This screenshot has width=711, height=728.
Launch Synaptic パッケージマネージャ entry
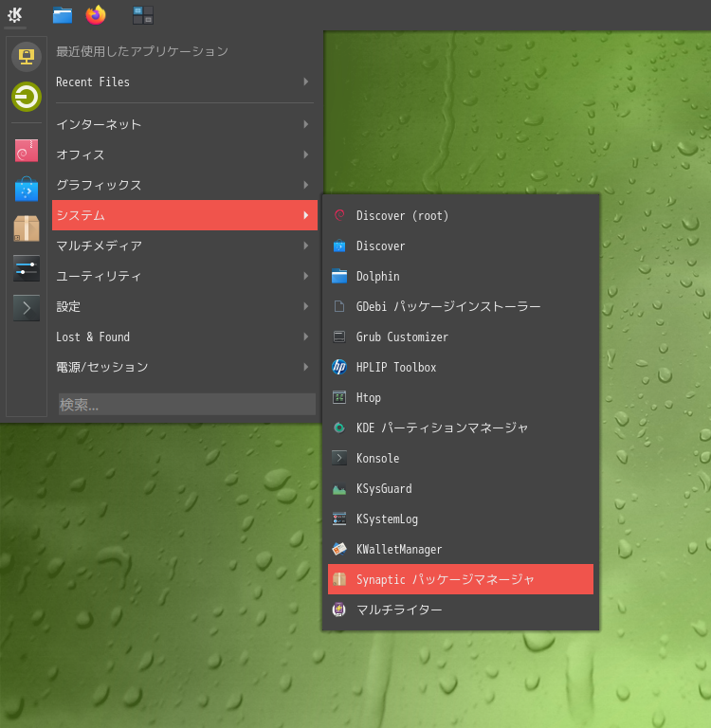point(461,579)
